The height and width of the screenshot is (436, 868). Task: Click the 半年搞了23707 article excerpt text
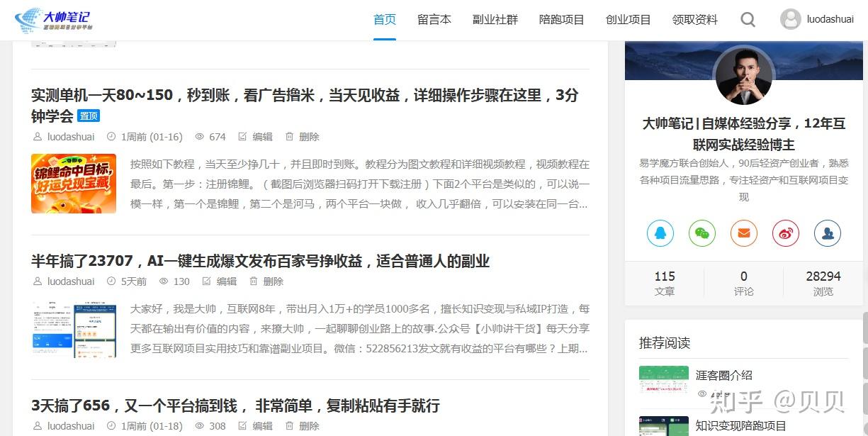coord(360,329)
